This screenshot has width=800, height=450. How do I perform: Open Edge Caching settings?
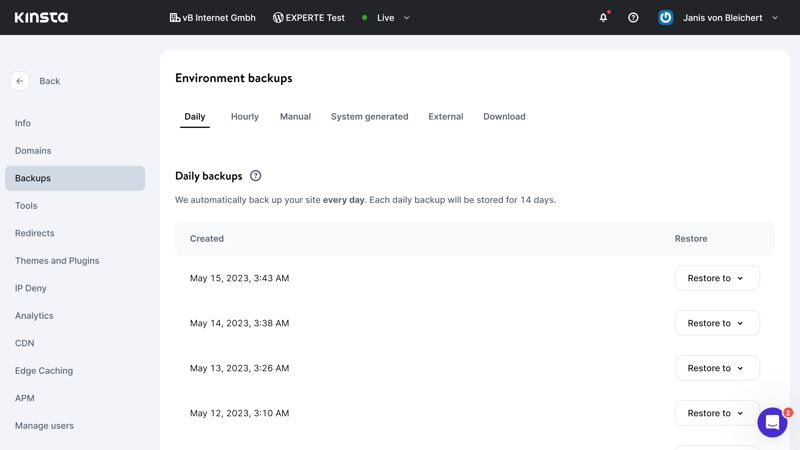(44, 371)
